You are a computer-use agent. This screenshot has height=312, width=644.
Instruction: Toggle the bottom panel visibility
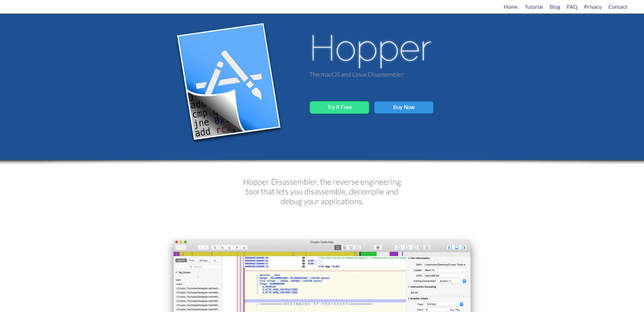[x=457, y=248]
